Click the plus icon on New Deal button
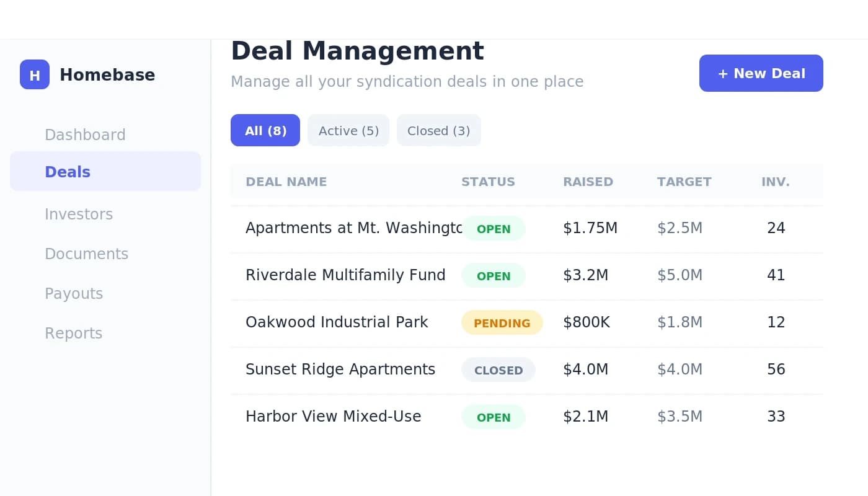 pyautogui.click(x=723, y=73)
